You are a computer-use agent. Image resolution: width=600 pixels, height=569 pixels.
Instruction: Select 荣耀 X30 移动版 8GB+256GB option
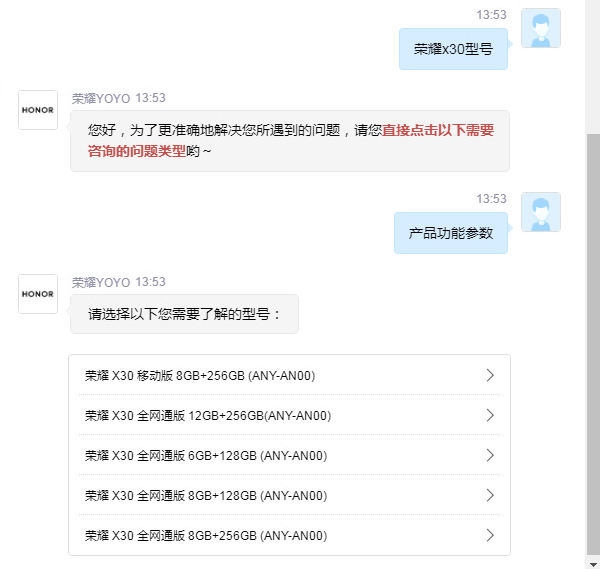click(x=289, y=375)
